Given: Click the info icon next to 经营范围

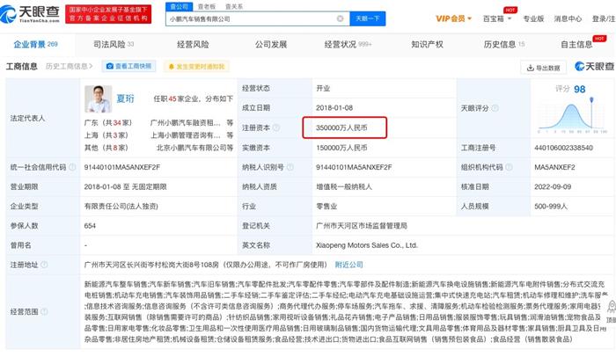Looking at the screenshot, I should click(x=44, y=311).
